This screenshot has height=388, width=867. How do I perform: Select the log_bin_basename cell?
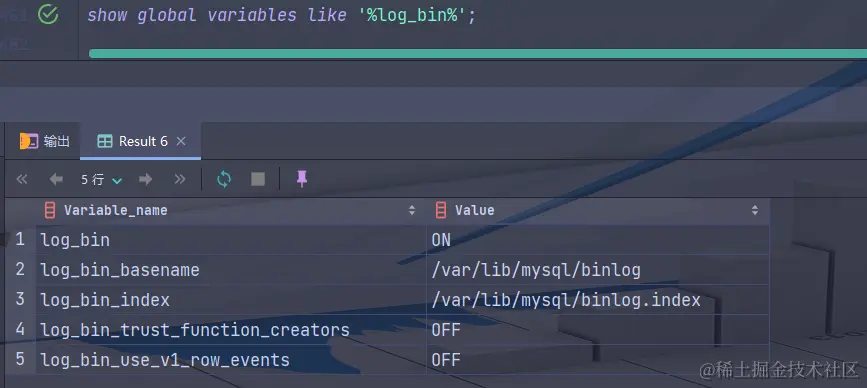coord(231,270)
